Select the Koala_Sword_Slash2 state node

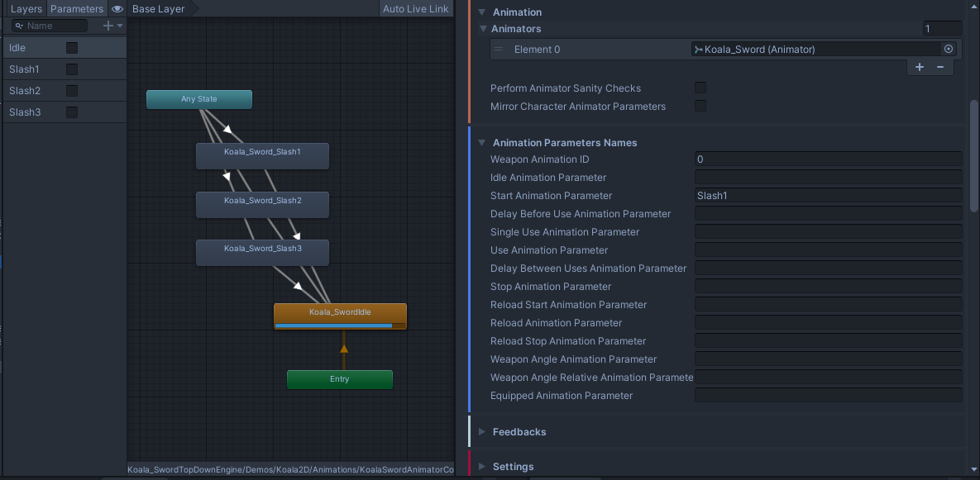pyautogui.click(x=262, y=201)
